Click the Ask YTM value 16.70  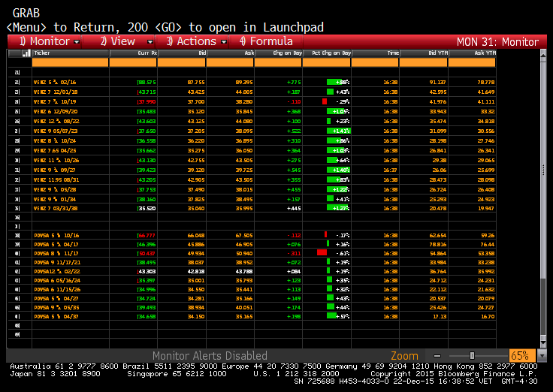pyautogui.click(x=488, y=317)
